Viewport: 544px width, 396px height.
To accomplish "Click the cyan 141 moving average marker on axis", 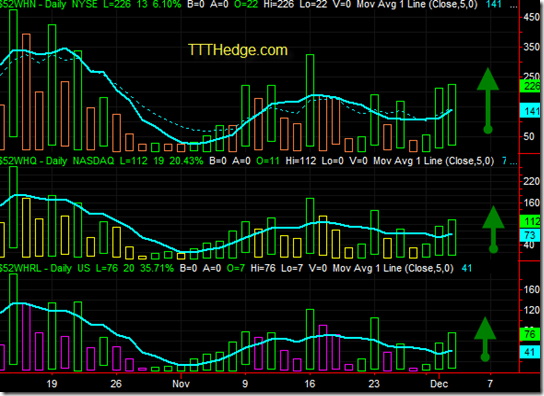I will 530,111.
